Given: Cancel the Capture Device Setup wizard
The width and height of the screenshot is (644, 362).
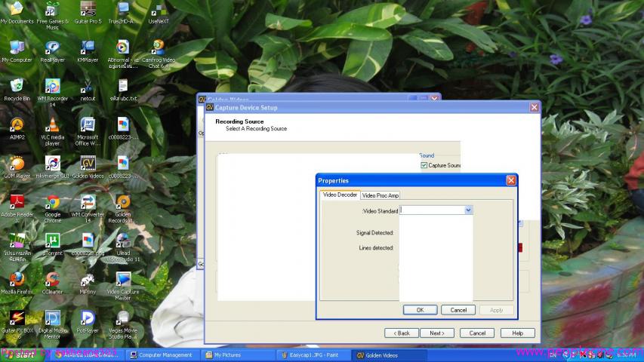Looking at the screenshot, I should [x=477, y=333].
